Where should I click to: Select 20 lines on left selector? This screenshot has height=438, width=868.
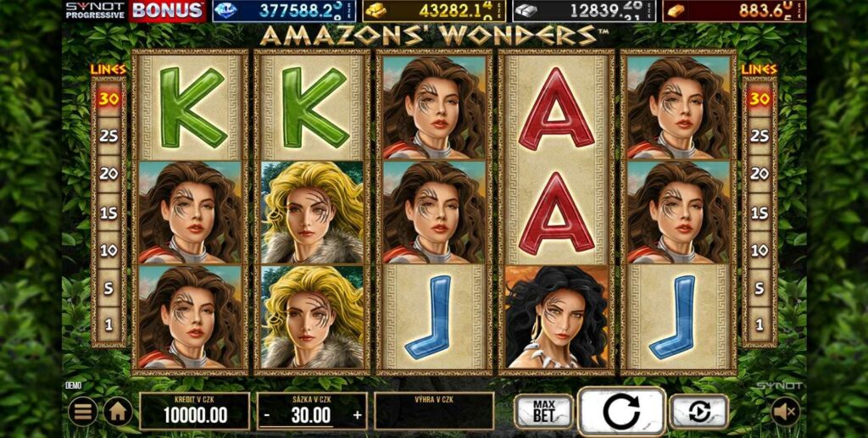tap(108, 174)
